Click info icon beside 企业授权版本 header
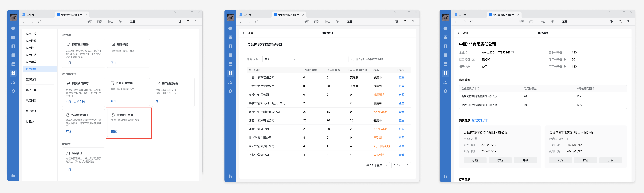 (x=478, y=88)
